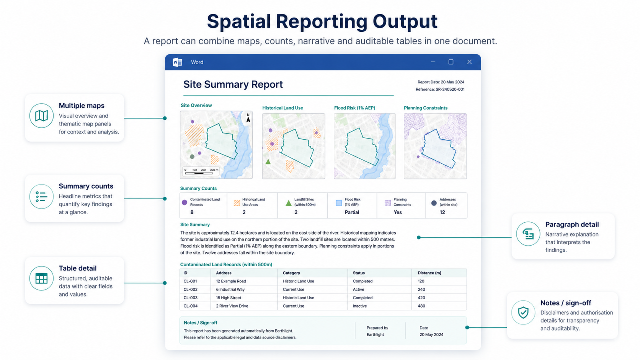640x360 pixels.
Task: Close the Word window
Action: (469, 62)
